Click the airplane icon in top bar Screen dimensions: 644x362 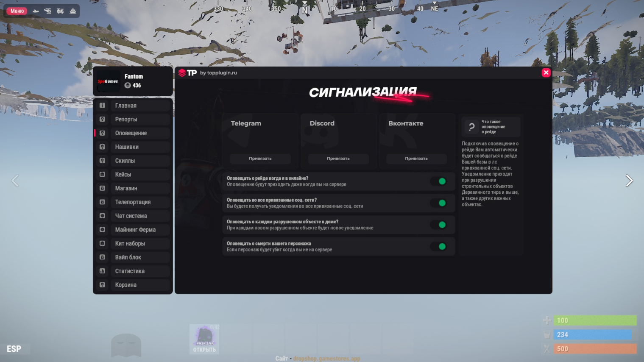(36, 11)
